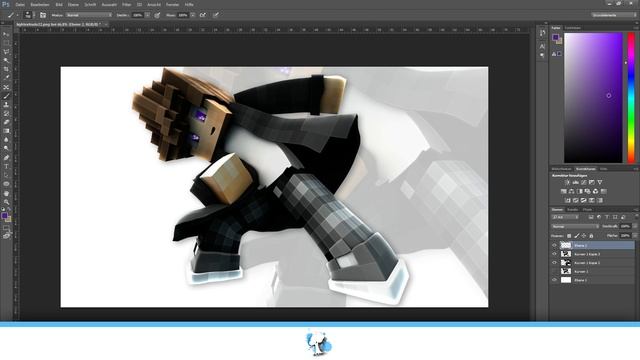Viewport: 640px width, 360px height.
Task: Open the Bearbeiten menu
Action: 40,4
